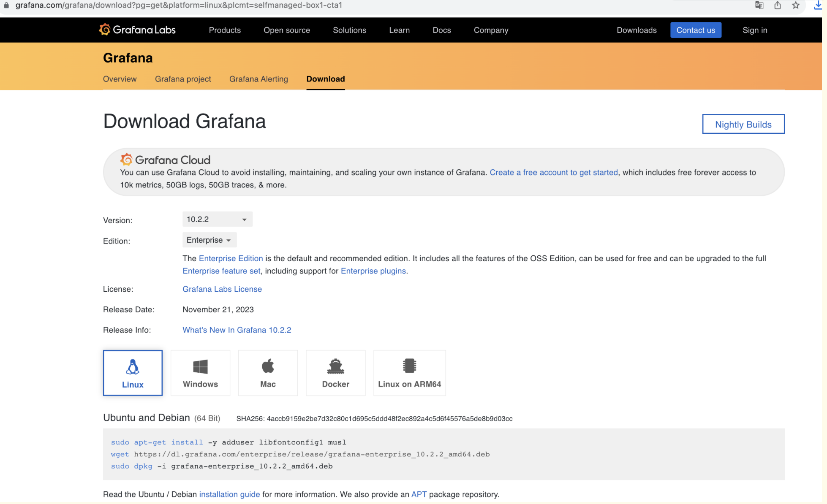
Task: Click the browser address bar URL
Action: coord(179,5)
